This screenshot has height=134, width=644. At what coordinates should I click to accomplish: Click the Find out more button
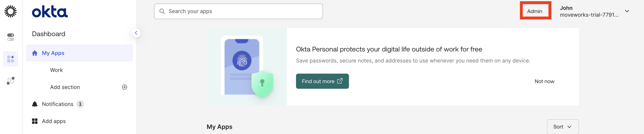point(322,81)
